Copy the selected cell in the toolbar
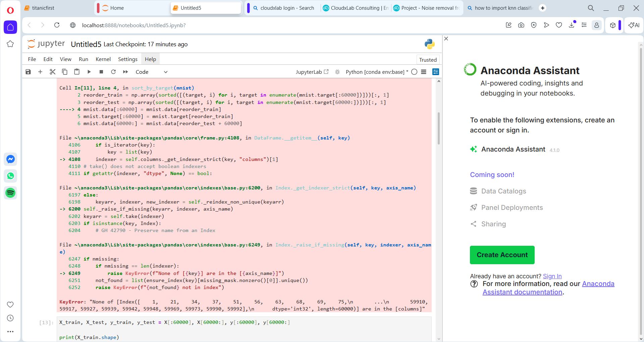Image resolution: width=644 pixels, height=342 pixels. (x=65, y=72)
